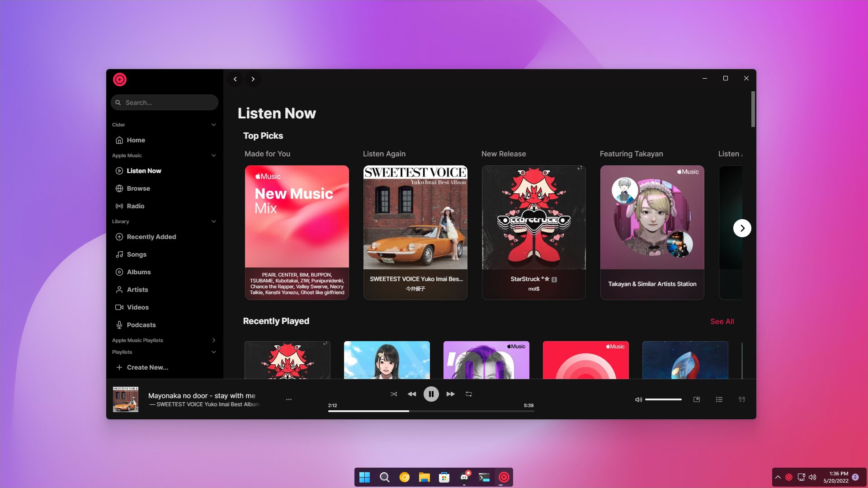Skip to the next track
The width and height of the screenshot is (868, 488).
pos(451,394)
